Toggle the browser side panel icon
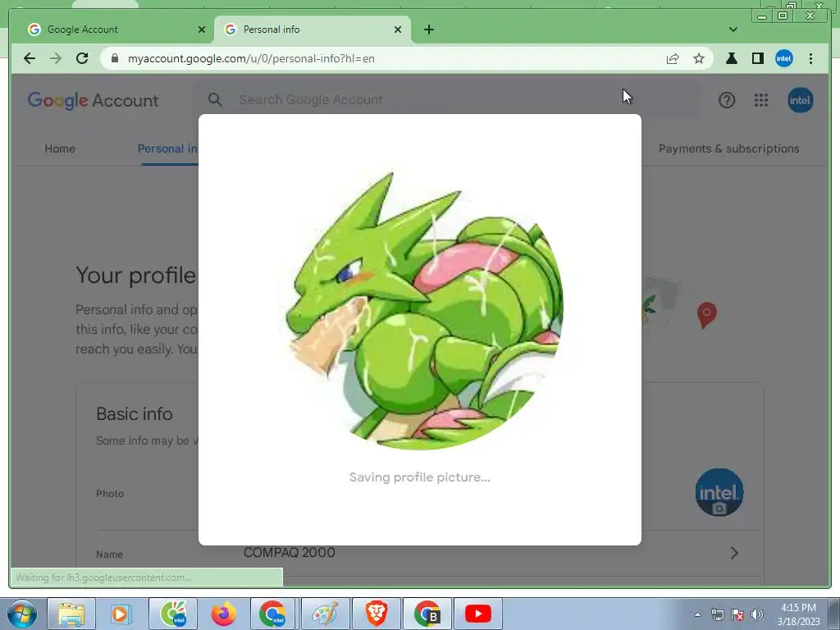Screen dimensions: 840x630 [757, 58]
